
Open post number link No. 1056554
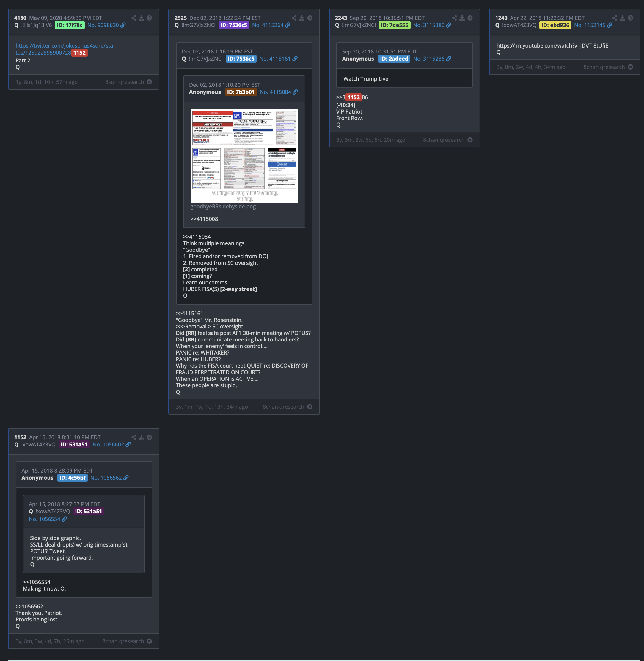click(x=44, y=519)
